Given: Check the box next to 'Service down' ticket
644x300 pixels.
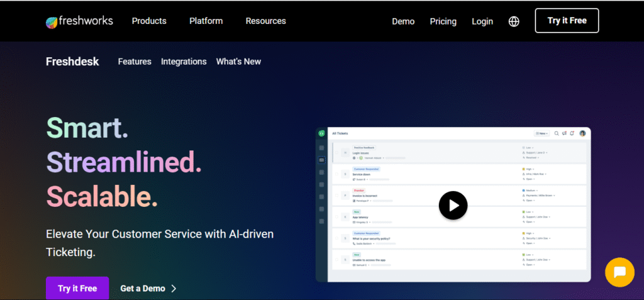Looking at the screenshot, I should (336, 174).
